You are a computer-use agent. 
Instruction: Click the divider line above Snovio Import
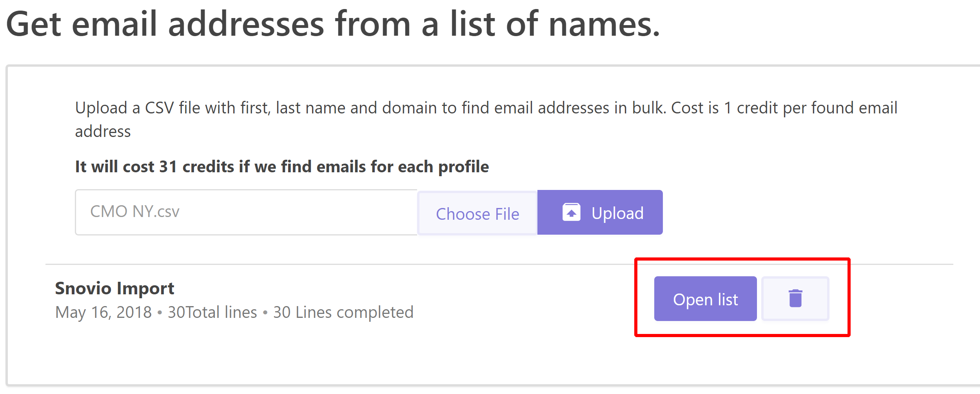(x=499, y=264)
